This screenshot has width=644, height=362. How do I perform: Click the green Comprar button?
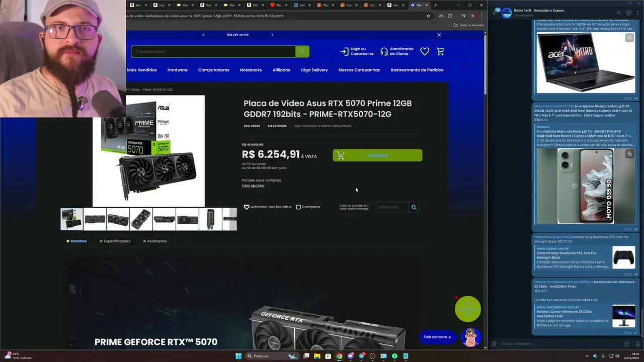377,155
